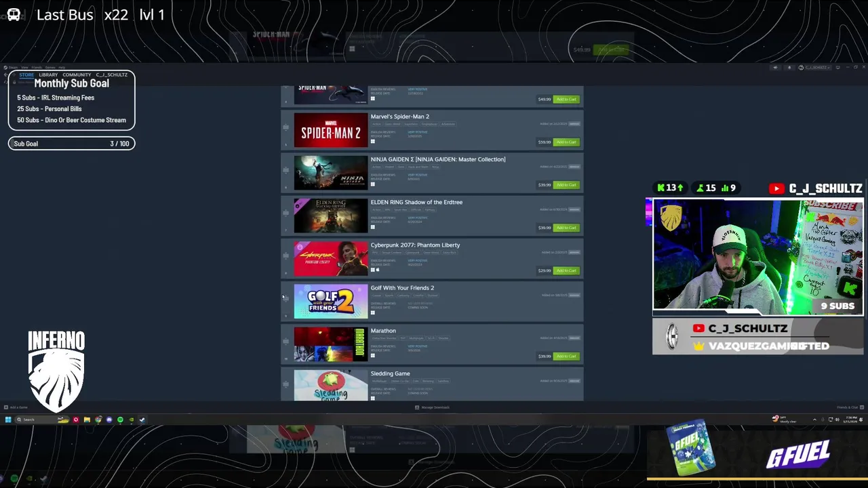This screenshot has height=488, width=868.
Task: Add Marathon to cart
Action: (566, 357)
